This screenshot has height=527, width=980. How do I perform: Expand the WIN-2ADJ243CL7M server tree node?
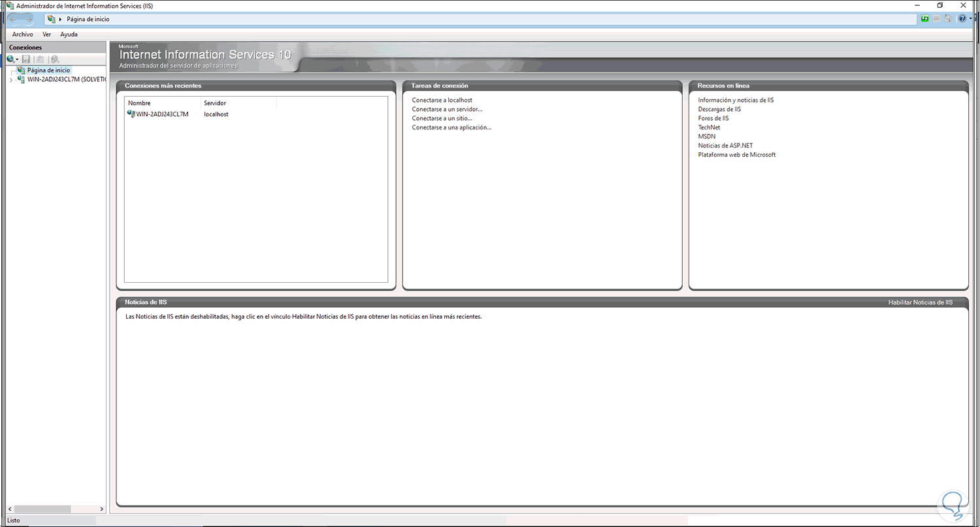pos(10,80)
